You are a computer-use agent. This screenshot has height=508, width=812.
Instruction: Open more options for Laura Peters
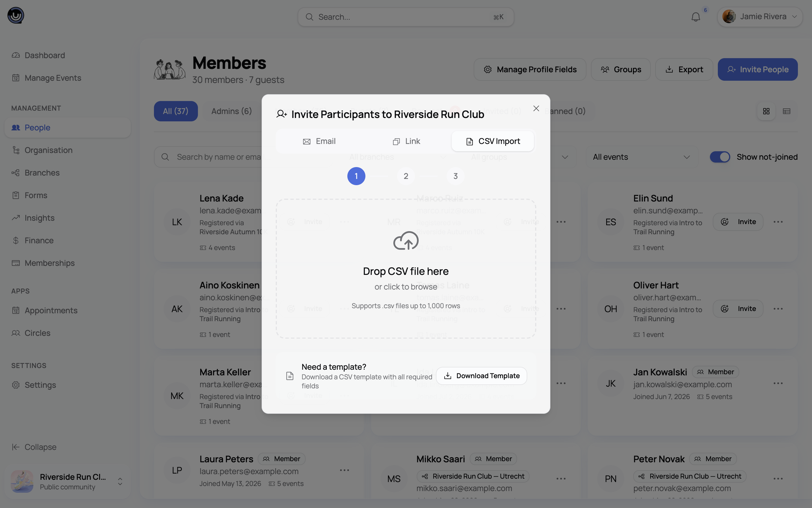[x=344, y=470]
